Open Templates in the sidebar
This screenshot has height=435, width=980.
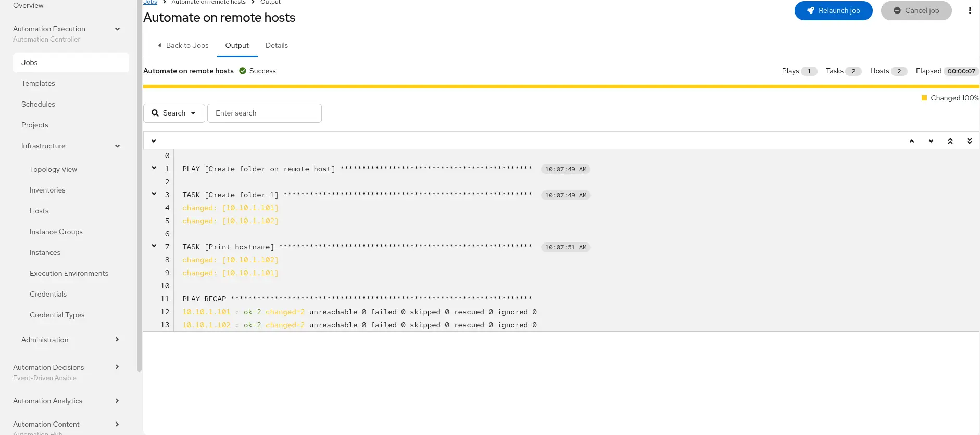(x=38, y=83)
